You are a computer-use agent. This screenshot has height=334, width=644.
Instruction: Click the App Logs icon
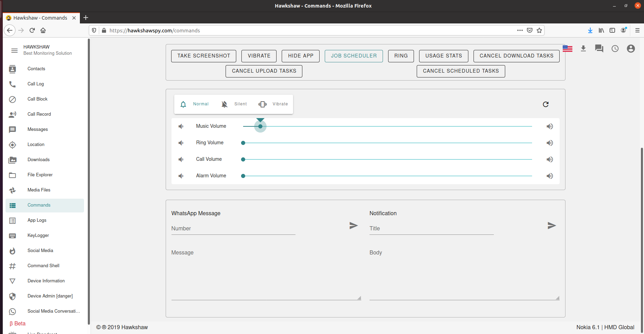[x=12, y=221]
